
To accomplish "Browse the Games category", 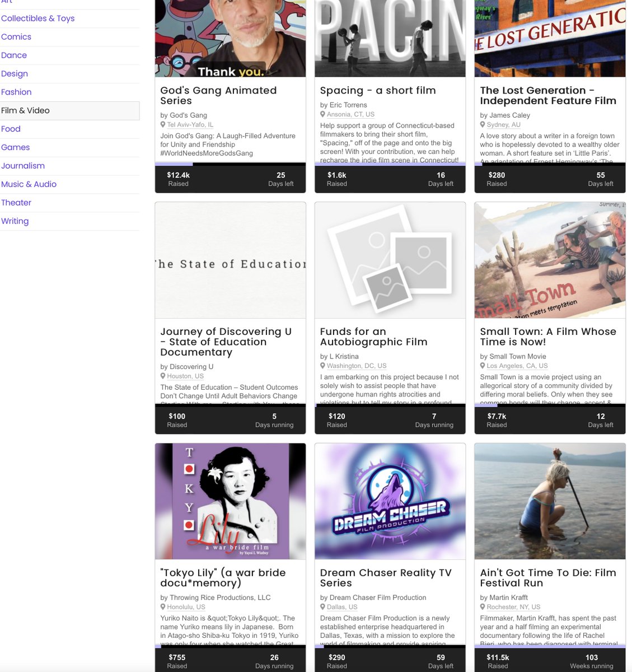I will [x=16, y=147].
